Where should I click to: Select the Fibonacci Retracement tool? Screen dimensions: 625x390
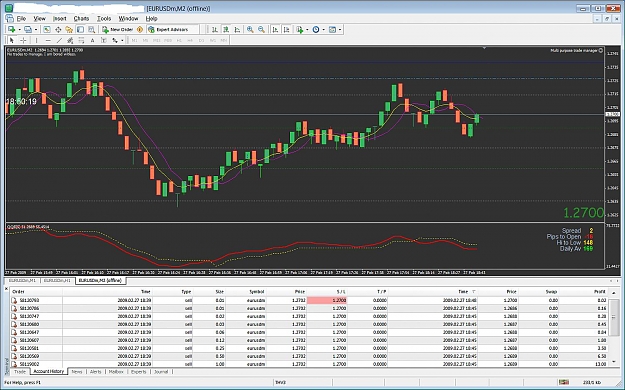pyautogui.click(x=81, y=40)
